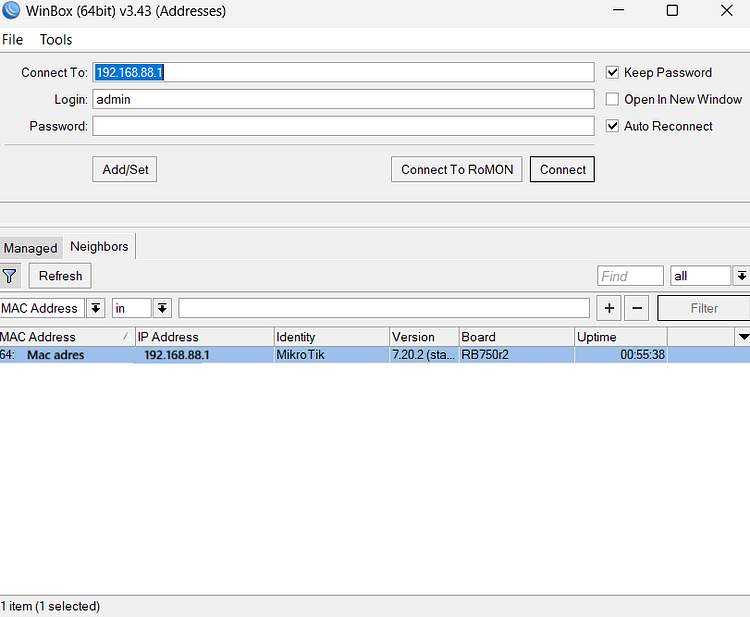750x617 pixels.
Task: Apply the Filter button
Action: tap(704, 308)
